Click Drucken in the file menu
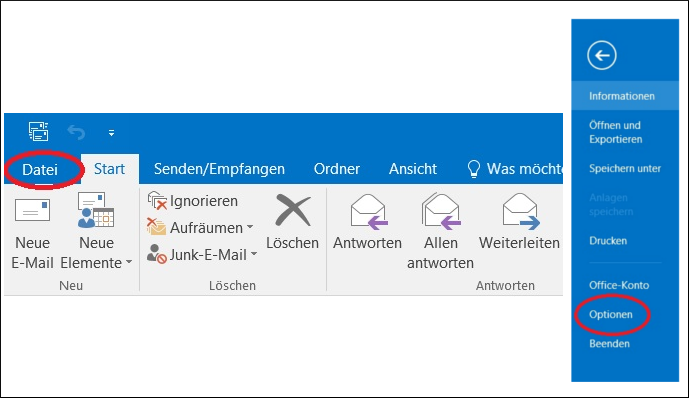 point(608,241)
